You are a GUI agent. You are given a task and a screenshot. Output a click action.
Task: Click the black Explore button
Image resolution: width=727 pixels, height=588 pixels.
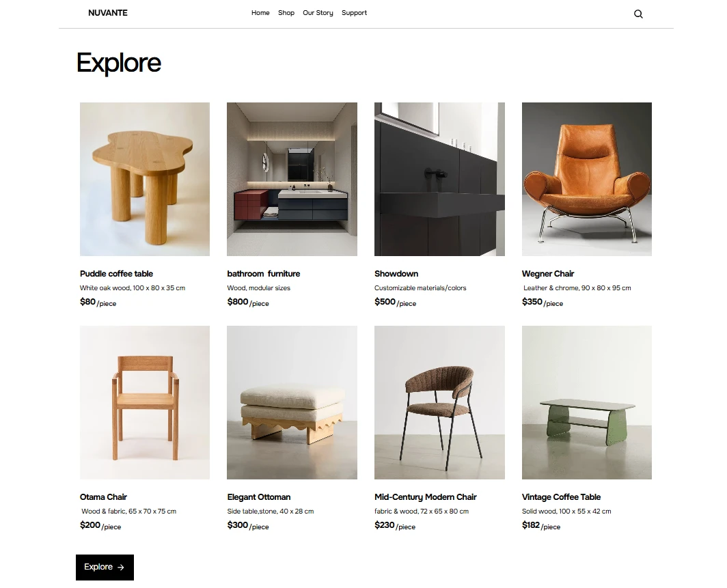pyautogui.click(x=105, y=567)
